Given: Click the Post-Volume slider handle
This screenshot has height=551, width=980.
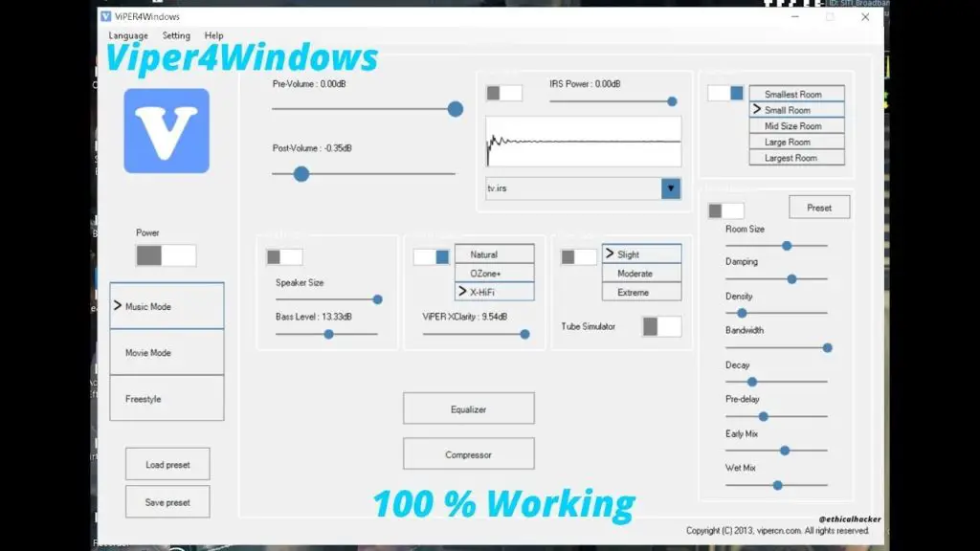Looking at the screenshot, I should [x=301, y=174].
